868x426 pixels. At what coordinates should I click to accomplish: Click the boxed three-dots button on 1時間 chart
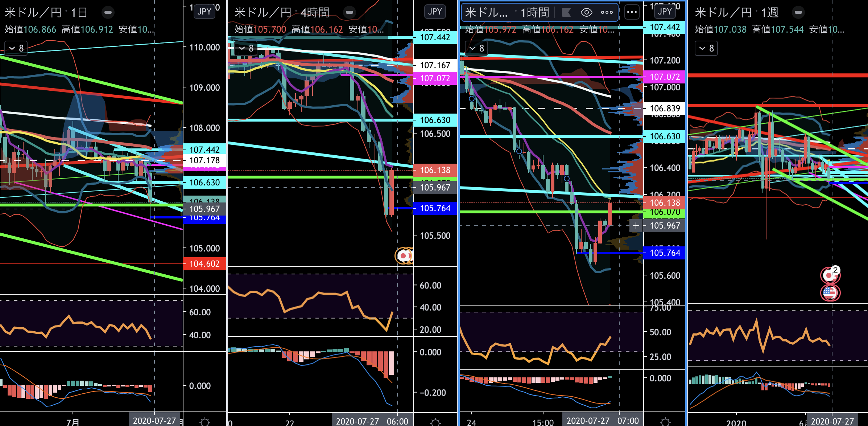pos(632,12)
